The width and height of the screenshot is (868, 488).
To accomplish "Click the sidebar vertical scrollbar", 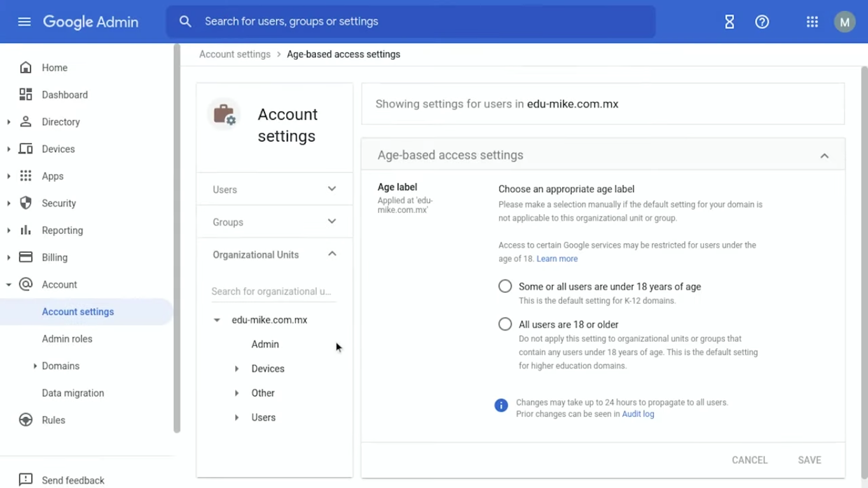I will [177, 238].
